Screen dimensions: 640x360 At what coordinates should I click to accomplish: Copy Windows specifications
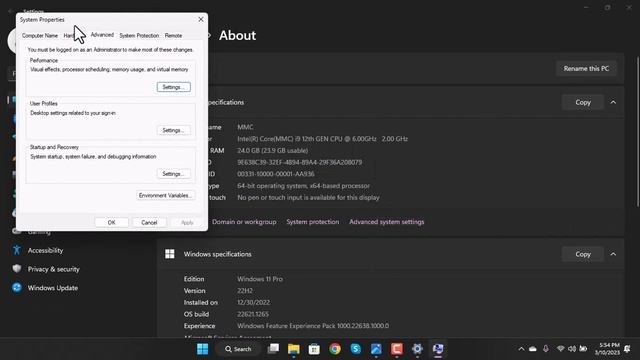[x=583, y=254]
